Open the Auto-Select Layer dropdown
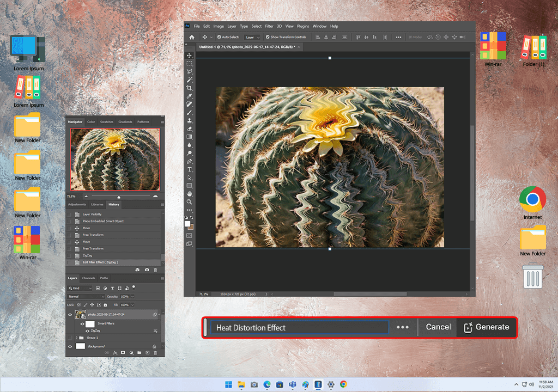 (x=253, y=37)
